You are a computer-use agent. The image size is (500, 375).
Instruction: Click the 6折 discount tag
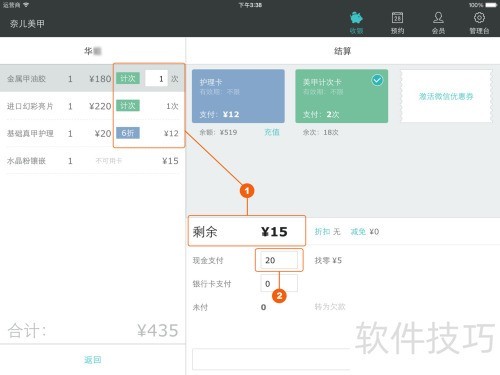(128, 133)
